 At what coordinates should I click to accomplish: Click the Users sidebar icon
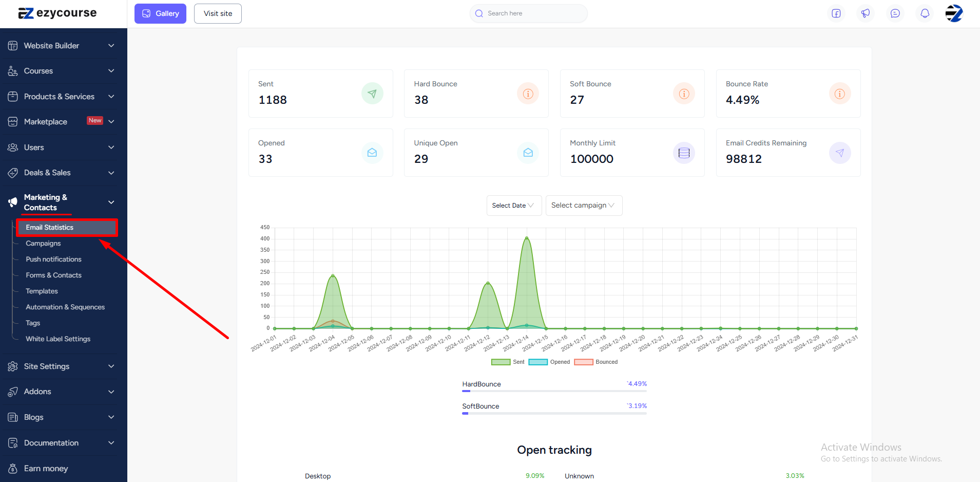click(x=13, y=147)
